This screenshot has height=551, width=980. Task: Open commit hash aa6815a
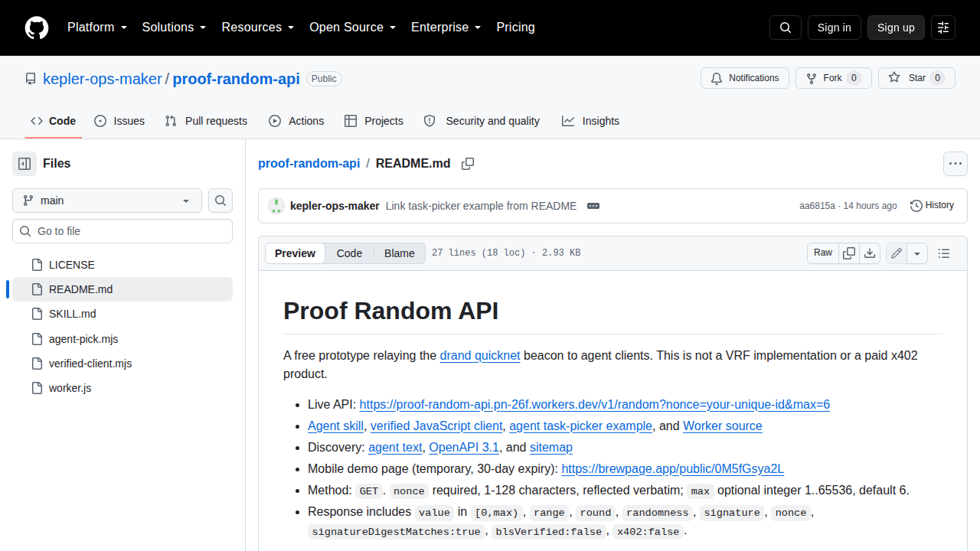[x=817, y=206]
